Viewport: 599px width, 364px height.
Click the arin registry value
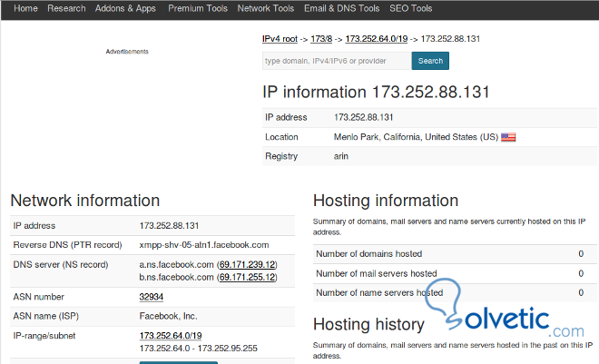point(341,156)
